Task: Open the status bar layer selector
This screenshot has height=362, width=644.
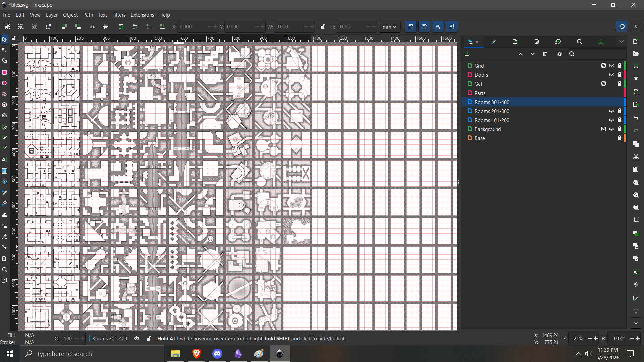Action: click(110, 339)
